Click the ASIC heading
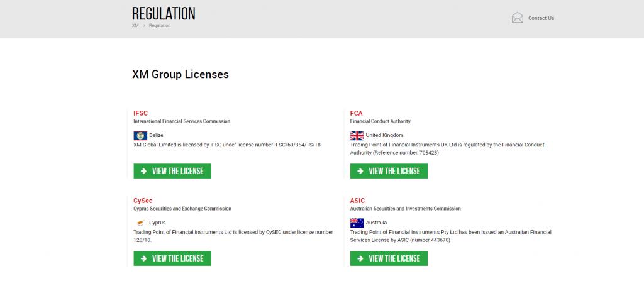644x281 pixels. point(357,201)
